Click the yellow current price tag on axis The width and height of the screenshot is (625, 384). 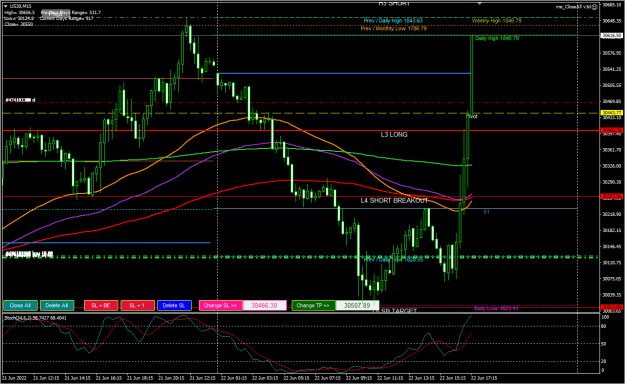(x=611, y=113)
